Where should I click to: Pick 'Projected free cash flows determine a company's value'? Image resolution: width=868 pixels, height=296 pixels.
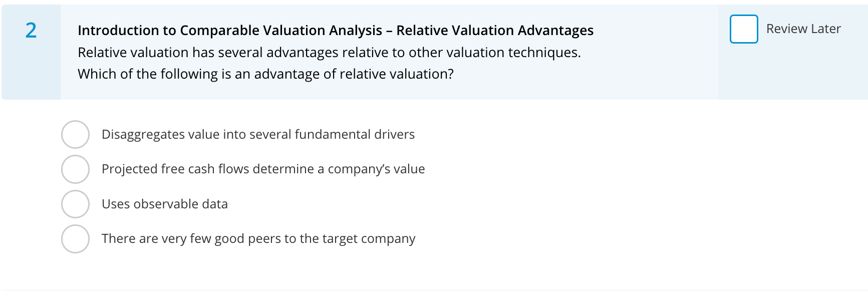click(75, 169)
